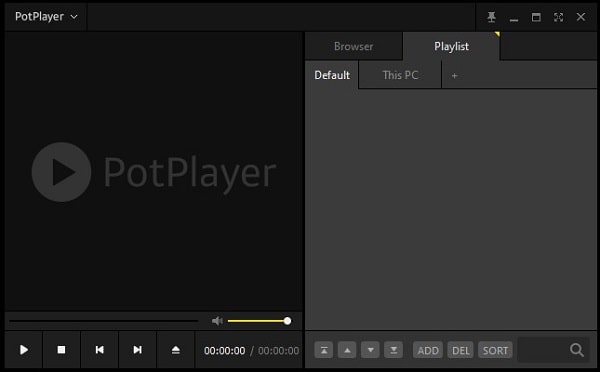Switch to the Browser tab
The width and height of the screenshot is (600, 372).
pos(353,46)
